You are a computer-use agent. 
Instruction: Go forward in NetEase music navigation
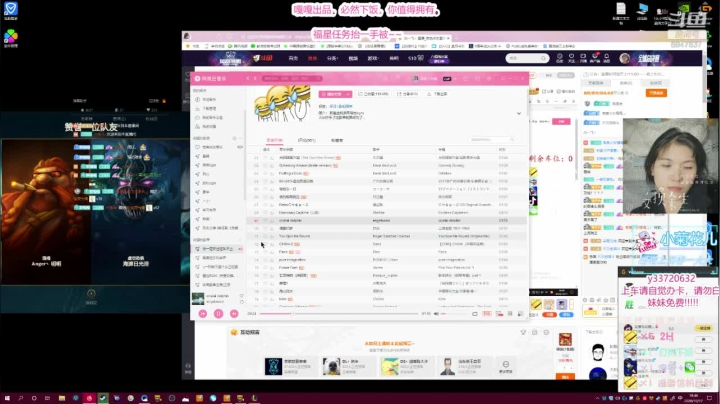point(255,79)
